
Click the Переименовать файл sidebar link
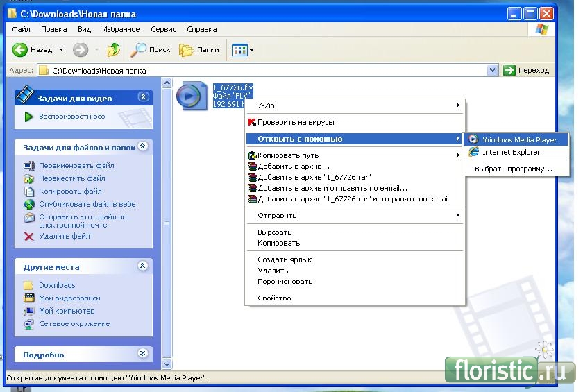(76, 166)
